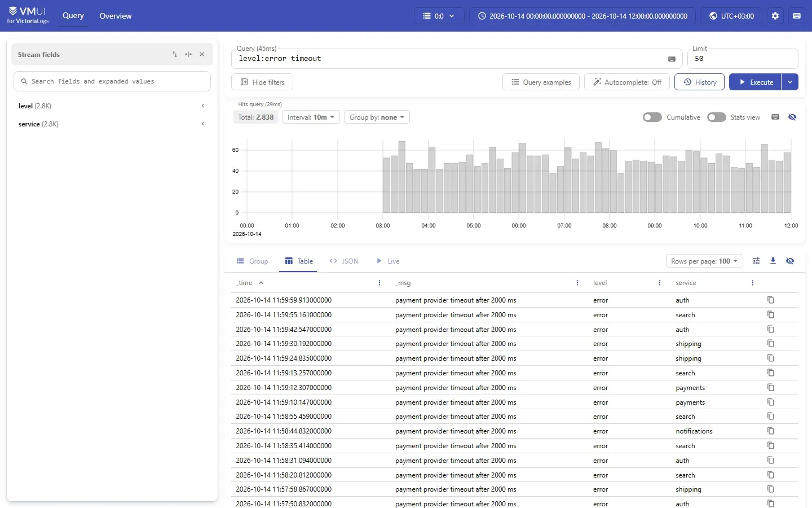Hide filters panel
This screenshot has height=508, width=812.
[262, 82]
